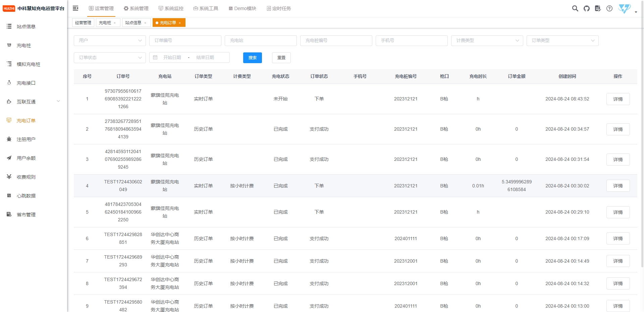The width and height of the screenshot is (644, 312).
Task: Click the 充电桩 sidebar icon
Action: click(x=9, y=45)
